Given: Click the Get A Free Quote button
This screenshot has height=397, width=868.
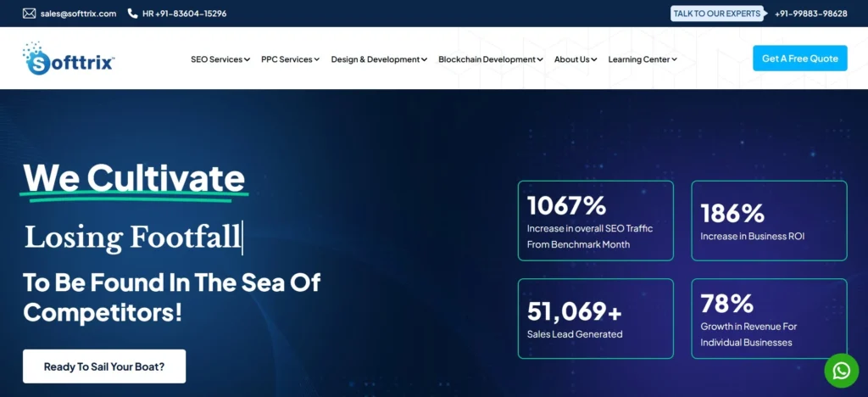Looking at the screenshot, I should tap(800, 59).
